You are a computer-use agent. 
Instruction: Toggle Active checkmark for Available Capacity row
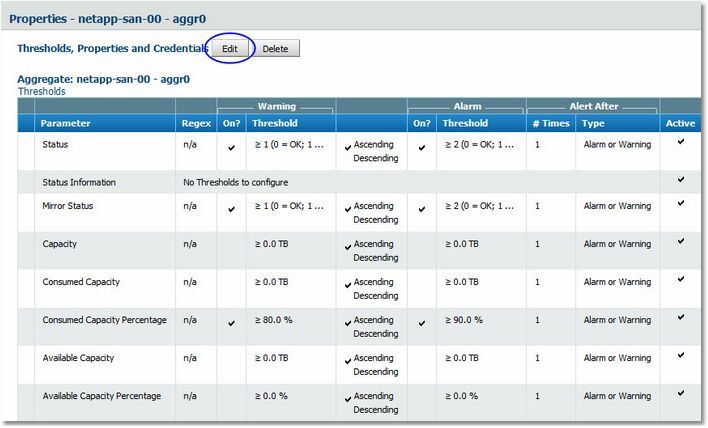(681, 355)
